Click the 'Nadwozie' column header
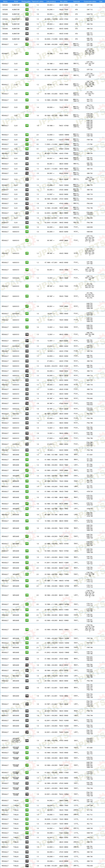 coord(76,1)
